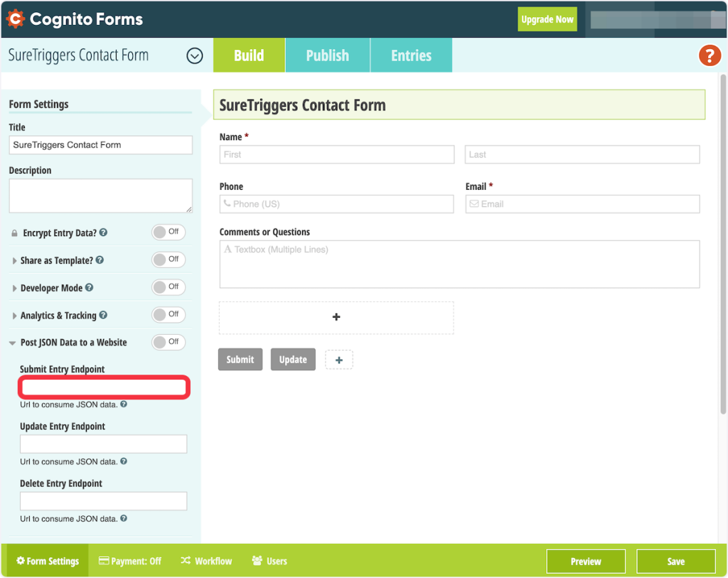Expand the Share as Template section

point(14,261)
